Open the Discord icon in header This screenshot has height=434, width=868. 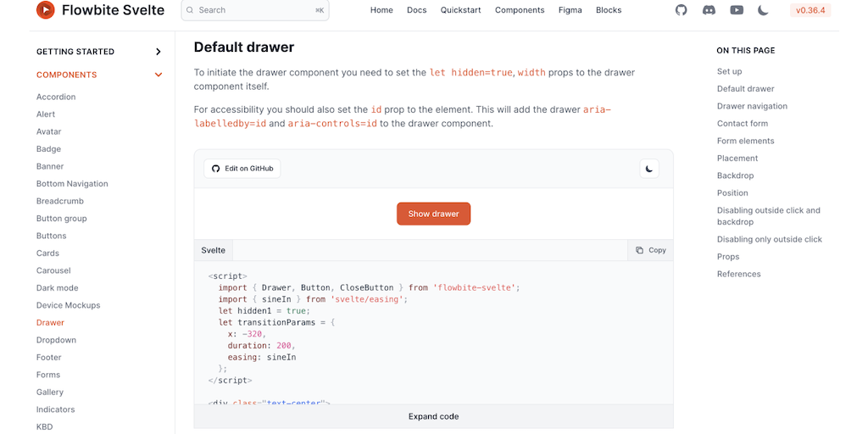point(709,10)
